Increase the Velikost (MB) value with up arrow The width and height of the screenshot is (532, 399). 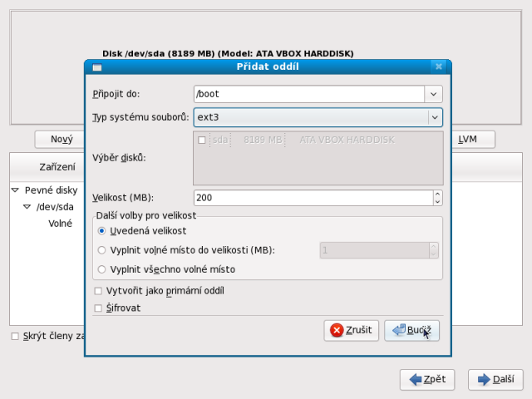coord(437,194)
